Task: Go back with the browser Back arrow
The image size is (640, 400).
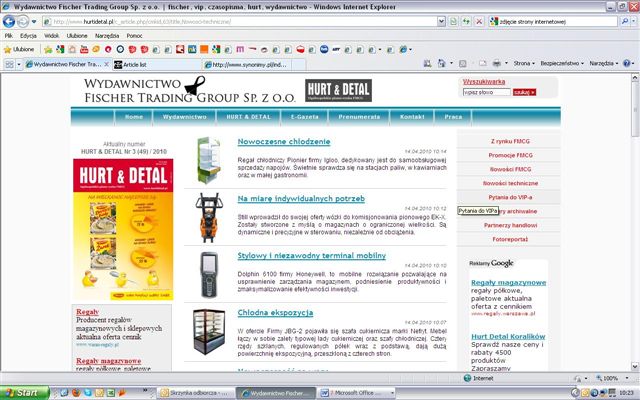Action: [x=9, y=21]
